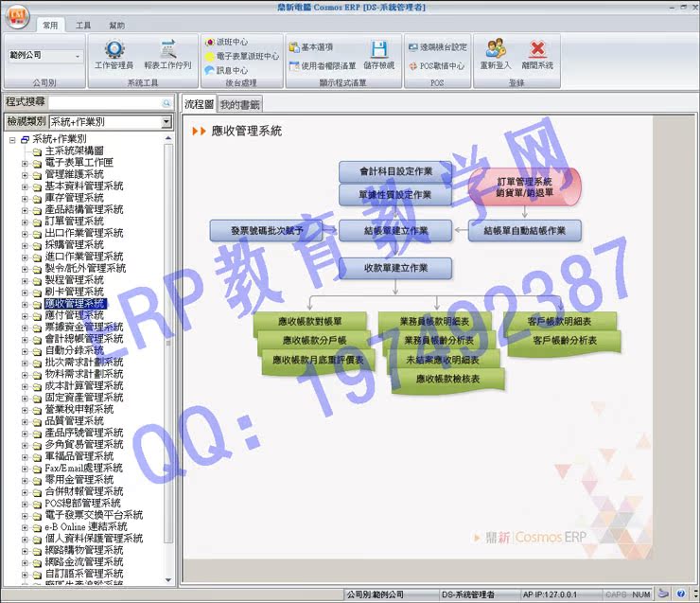Click folder icon beside 訂單管理系統
The image size is (700, 603).
38,222
